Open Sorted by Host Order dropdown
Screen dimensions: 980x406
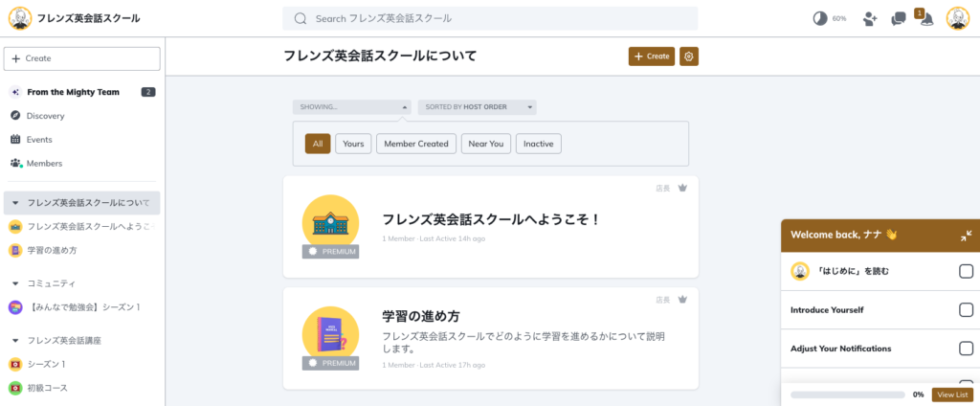pos(477,107)
